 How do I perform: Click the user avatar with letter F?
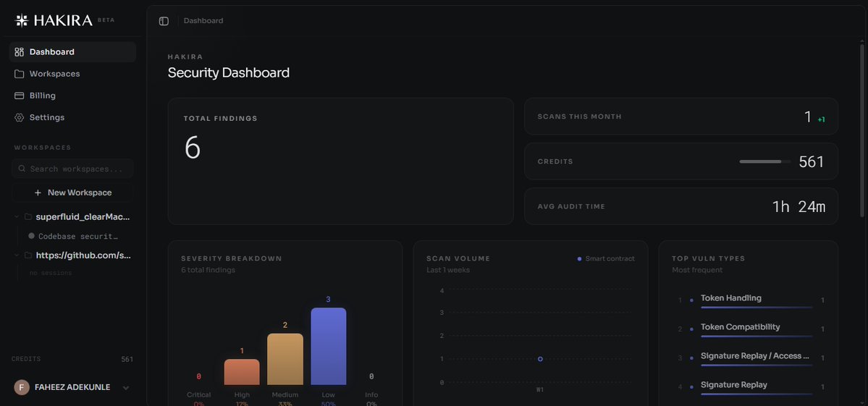pos(22,387)
